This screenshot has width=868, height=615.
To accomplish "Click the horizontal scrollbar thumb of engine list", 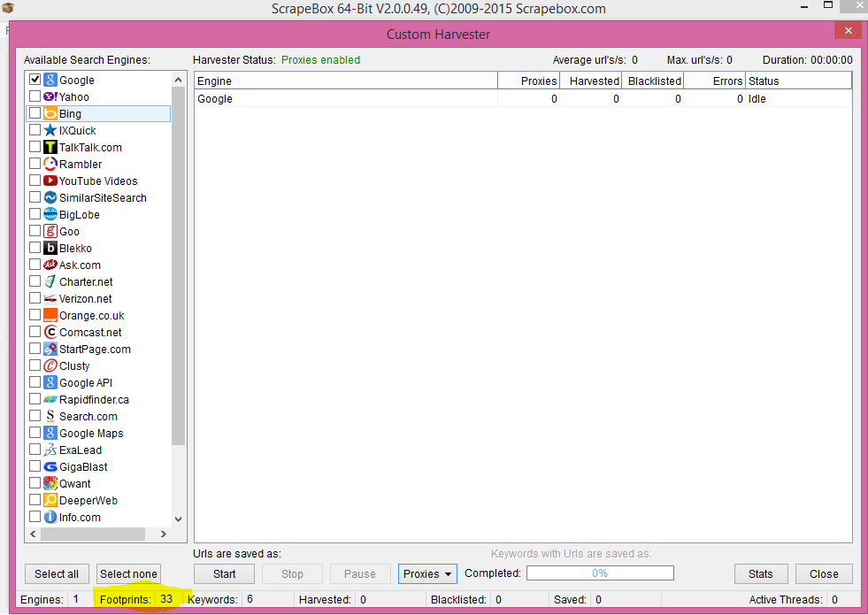I will click(92, 534).
